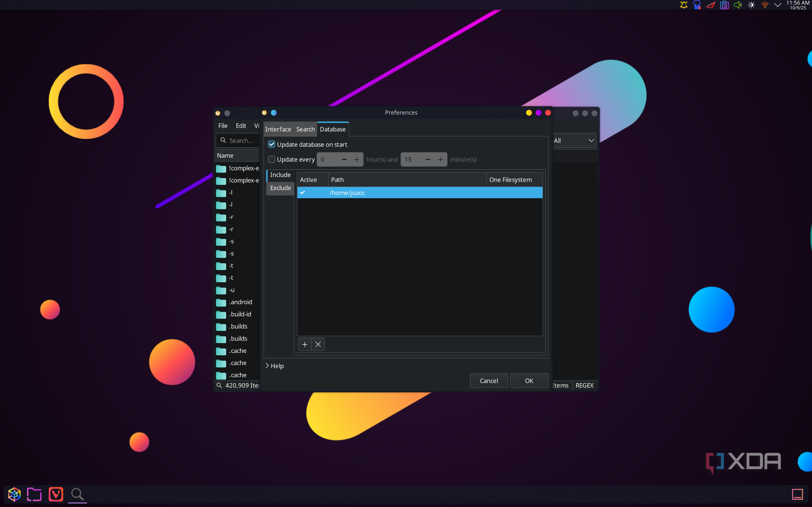Click the volume icon in the system tray
The width and height of the screenshot is (812, 507).
[x=738, y=5]
